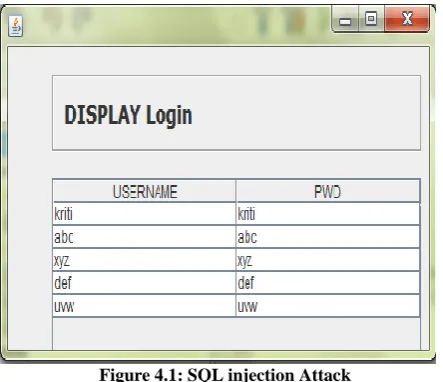Click the USERNAME column header
Image resolution: width=443 pixels, height=382 pixels.
tap(144, 191)
